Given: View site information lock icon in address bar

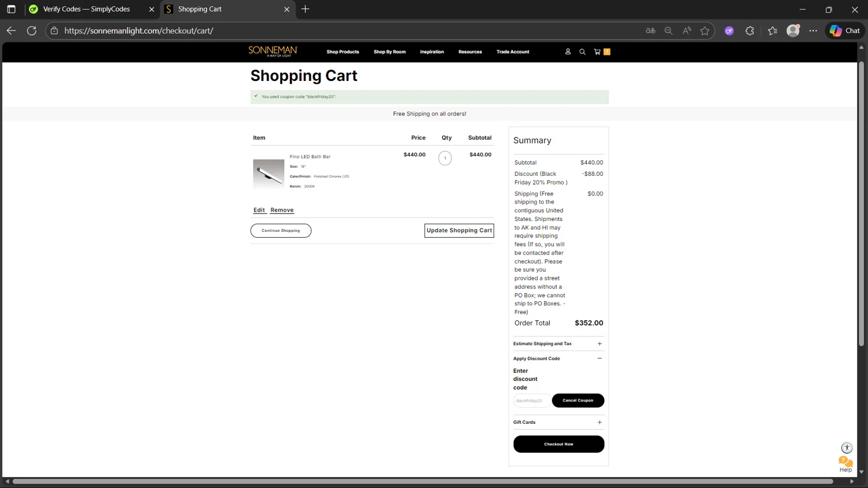Looking at the screenshot, I should pos(54,31).
